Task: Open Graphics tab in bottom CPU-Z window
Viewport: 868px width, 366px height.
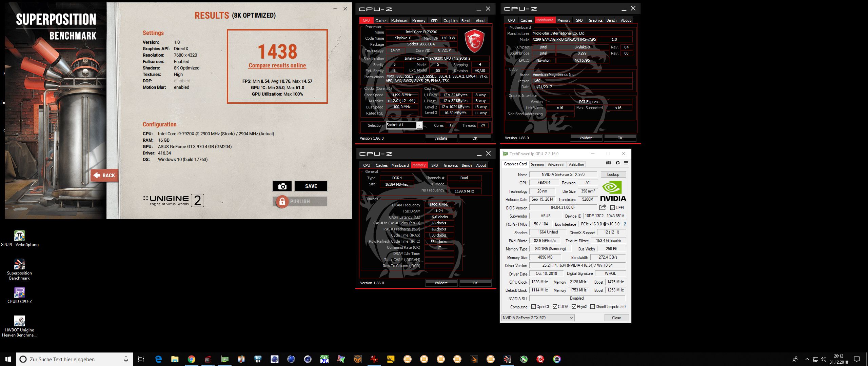Action: point(451,165)
